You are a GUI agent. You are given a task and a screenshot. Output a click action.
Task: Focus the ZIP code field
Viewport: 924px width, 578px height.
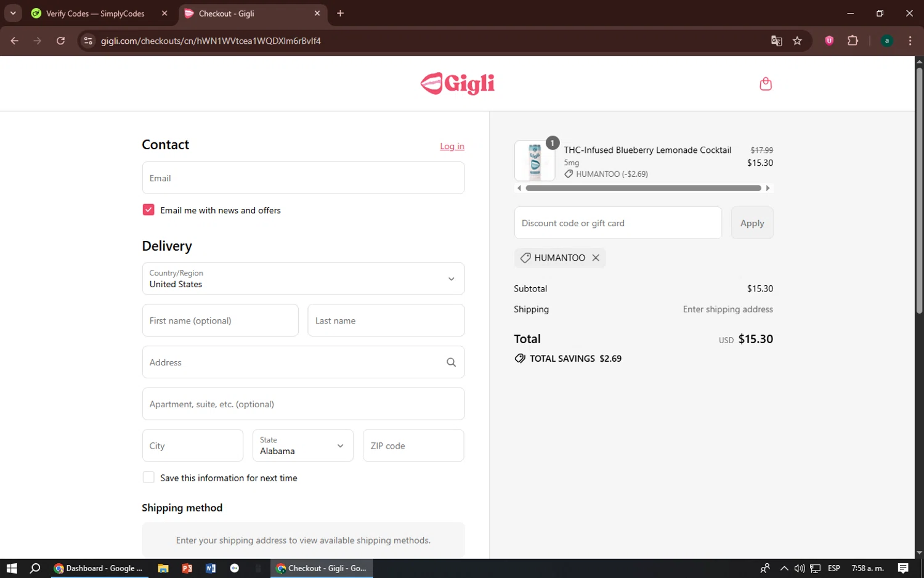point(413,446)
